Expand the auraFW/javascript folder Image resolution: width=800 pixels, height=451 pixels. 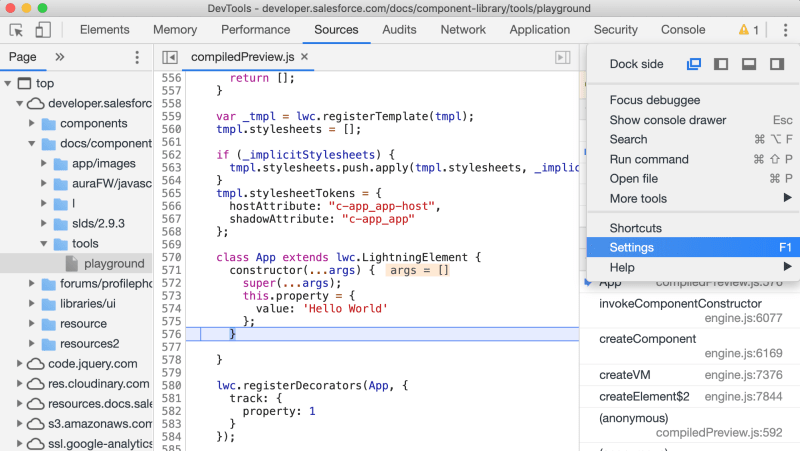pyautogui.click(x=44, y=183)
